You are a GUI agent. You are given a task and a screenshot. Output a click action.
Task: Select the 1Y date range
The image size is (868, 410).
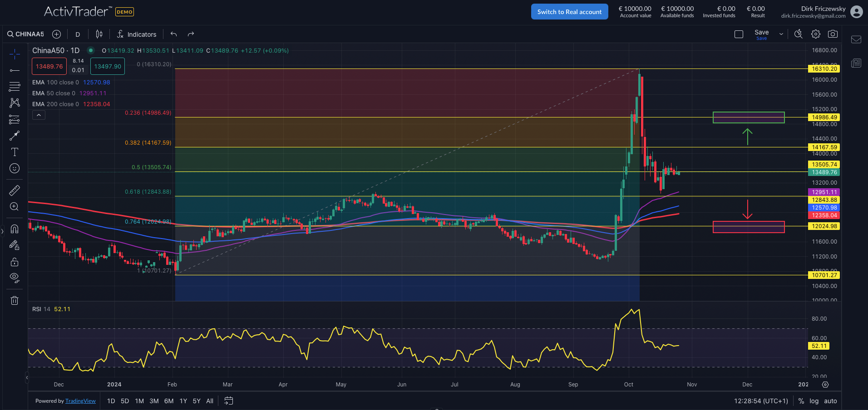pyautogui.click(x=183, y=401)
